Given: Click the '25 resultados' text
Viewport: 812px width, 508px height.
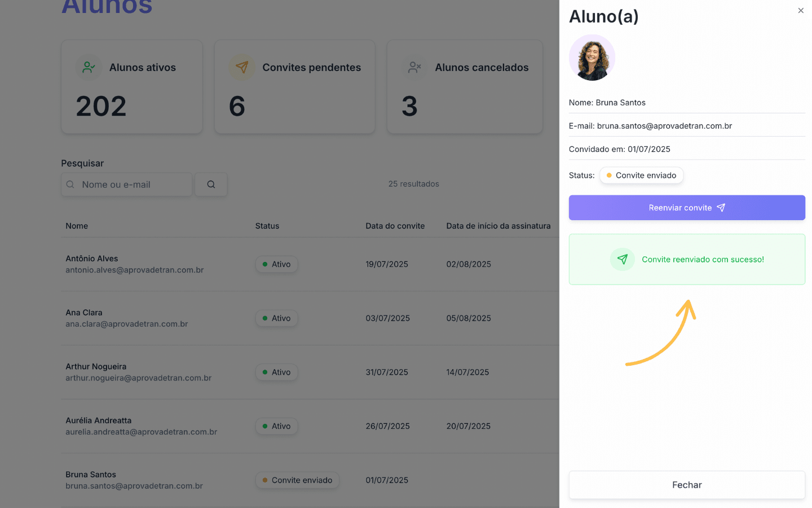Looking at the screenshot, I should 414,184.
